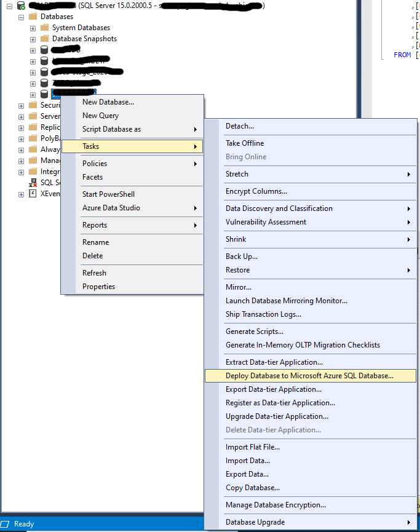Click Take Offline
The image size is (420, 532).
(311, 143)
